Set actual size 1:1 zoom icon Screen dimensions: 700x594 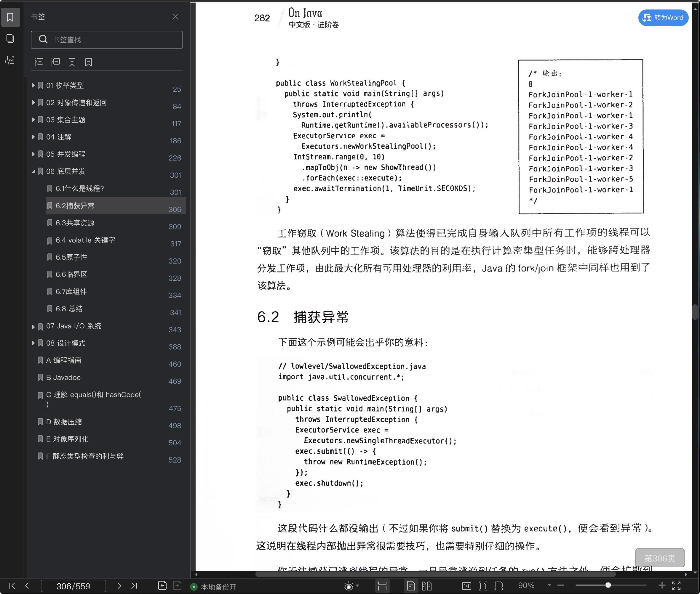point(467,586)
